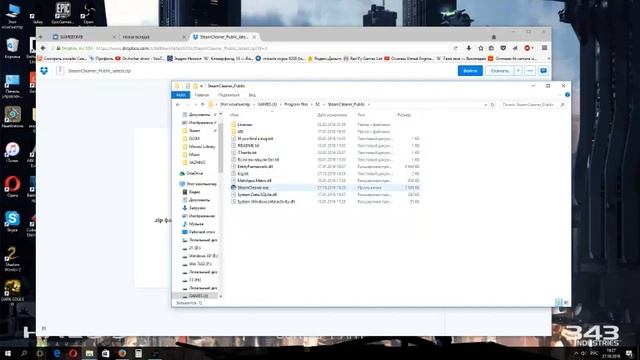Open iTunes desktop icon
The width and height of the screenshot is (640, 360).
point(12,152)
